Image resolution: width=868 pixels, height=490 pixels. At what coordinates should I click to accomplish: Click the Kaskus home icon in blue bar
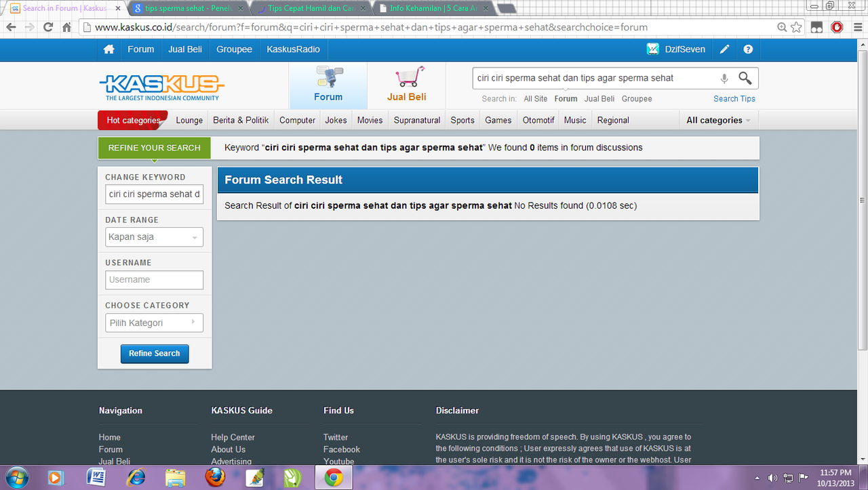108,49
